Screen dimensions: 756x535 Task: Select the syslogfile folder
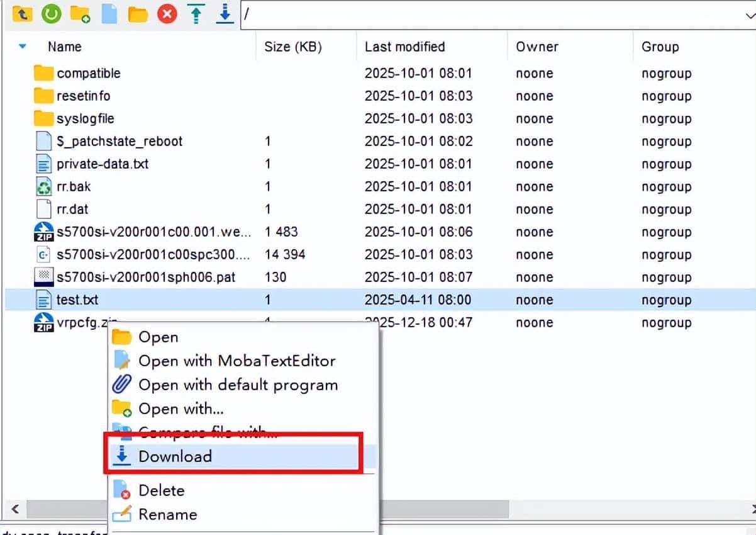[85, 118]
